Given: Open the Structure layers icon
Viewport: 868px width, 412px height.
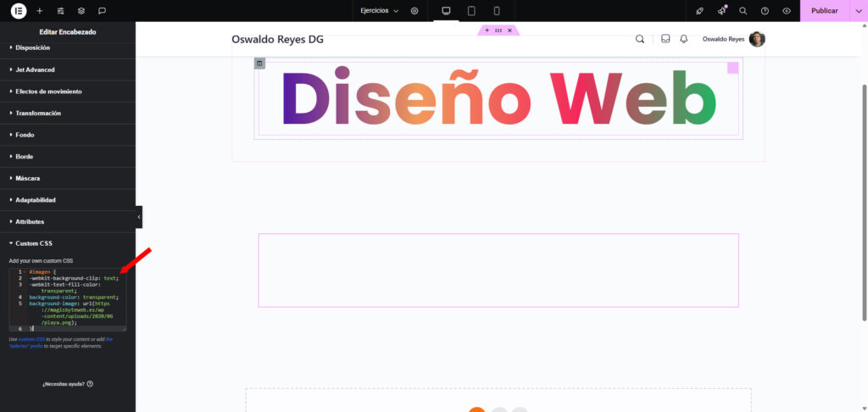Looking at the screenshot, I should coord(81,11).
